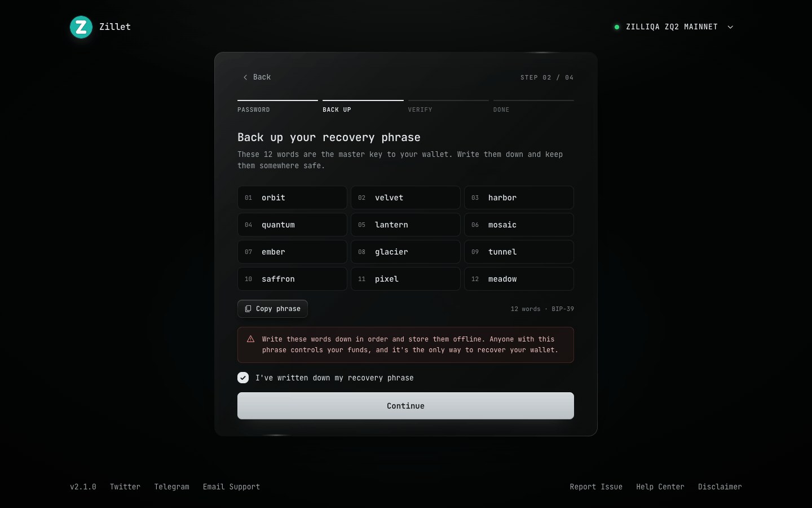Image resolution: width=812 pixels, height=508 pixels.
Task: Select the Done step tab
Action: tap(533, 107)
